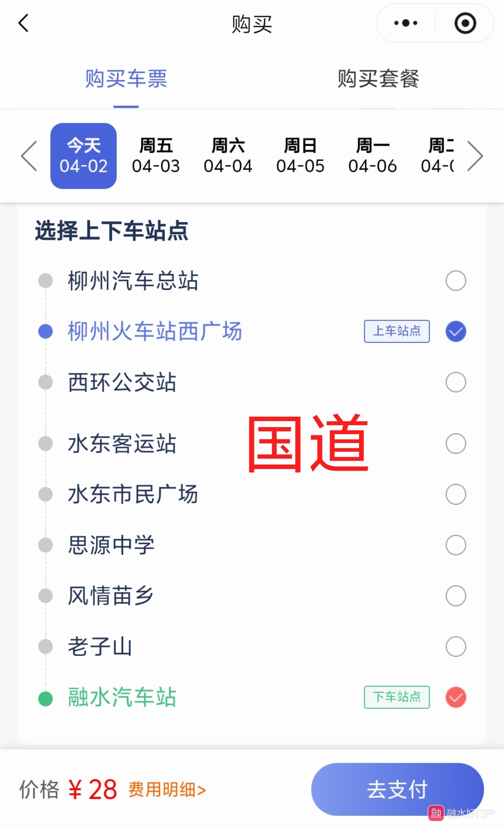Show later dates with right chevron
Viewport: 504px width, 828px height.
(475, 156)
